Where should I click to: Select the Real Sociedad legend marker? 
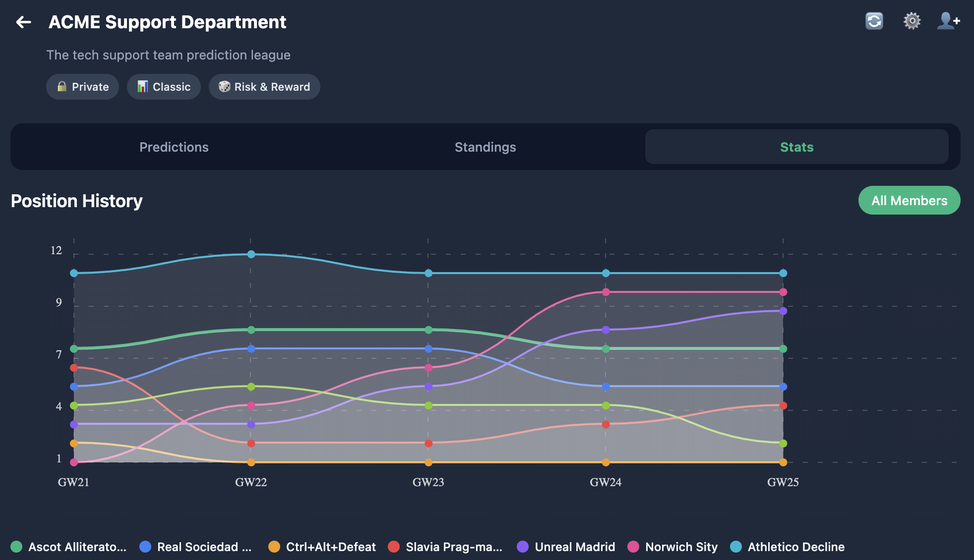click(144, 547)
